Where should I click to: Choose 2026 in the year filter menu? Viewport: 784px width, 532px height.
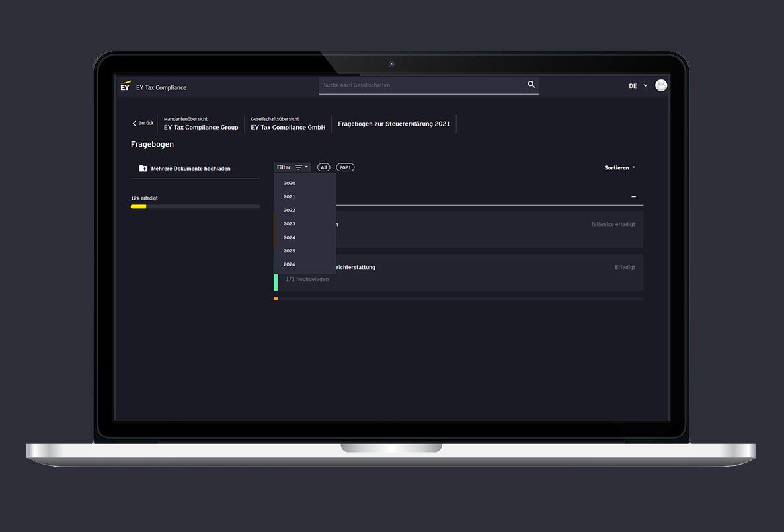pyautogui.click(x=290, y=264)
